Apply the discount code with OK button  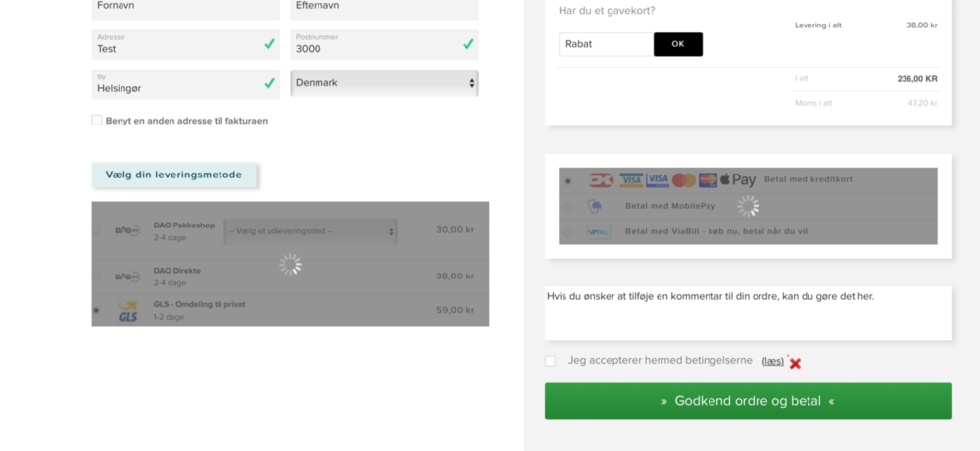click(x=677, y=44)
